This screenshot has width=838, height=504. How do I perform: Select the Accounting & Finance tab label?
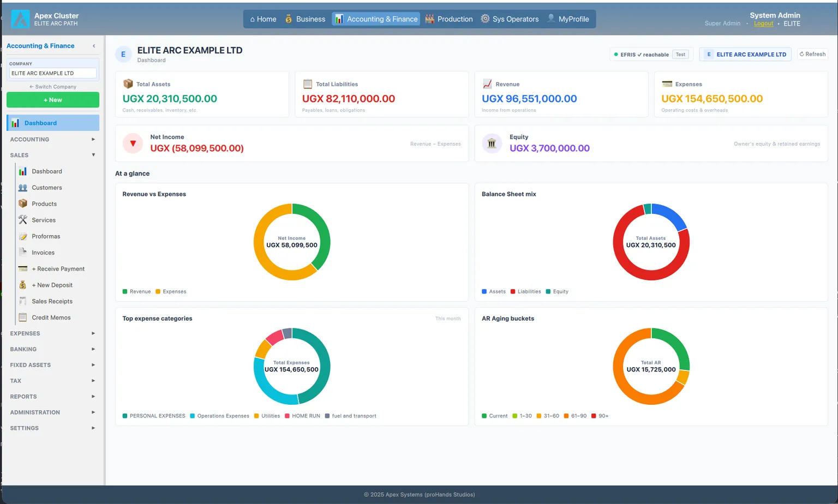pyautogui.click(x=382, y=19)
